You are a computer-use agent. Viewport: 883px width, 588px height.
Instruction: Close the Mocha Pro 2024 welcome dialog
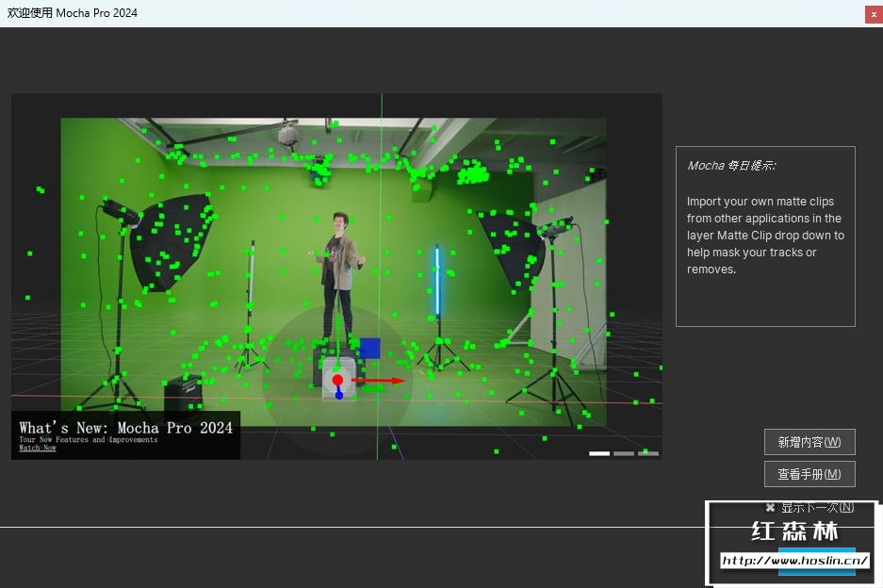pos(874,14)
